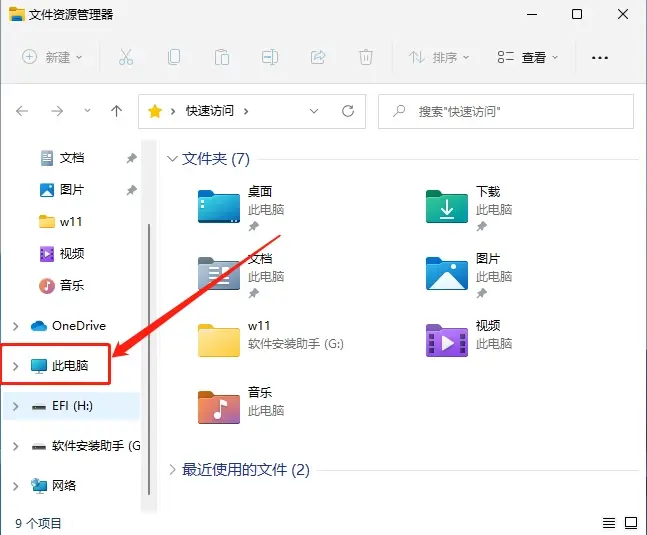Select 此电脑 in the sidebar
Screen dimensions: 647x535
pos(70,365)
